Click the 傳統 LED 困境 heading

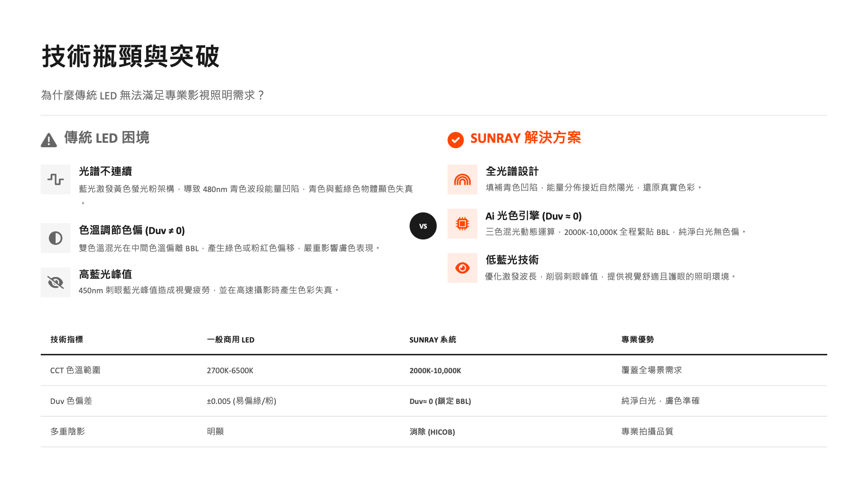pyautogui.click(x=107, y=138)
